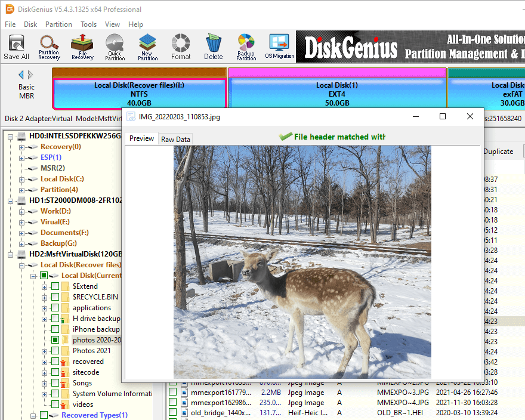The height and width of the screenshot is (420, 525).
Task: Create a New Partition via toolbar
Action: coord(147,47)
